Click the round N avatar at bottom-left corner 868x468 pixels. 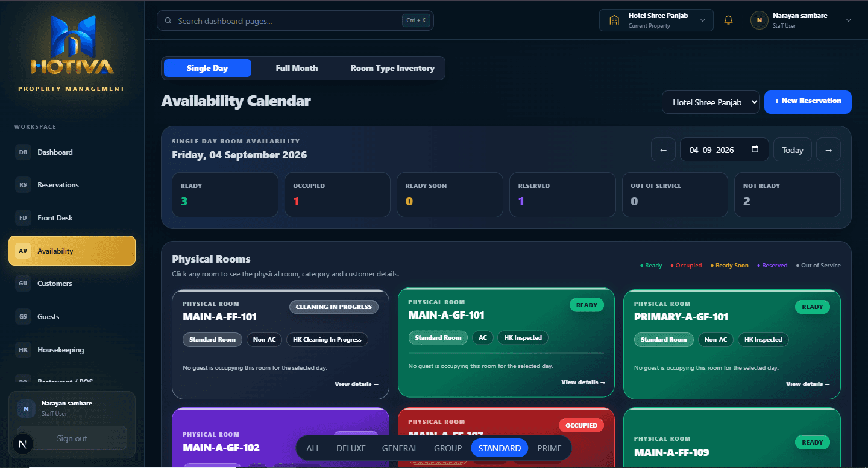coord(23,445)
